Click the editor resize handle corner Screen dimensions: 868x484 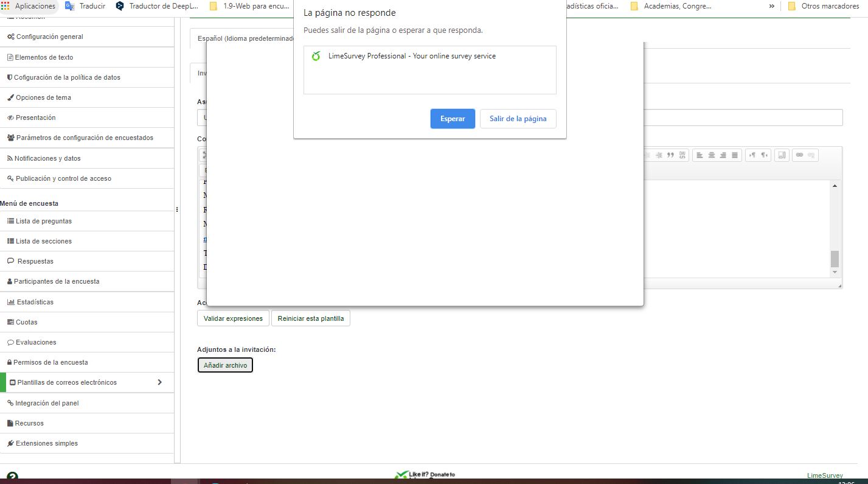coord(839,286)
